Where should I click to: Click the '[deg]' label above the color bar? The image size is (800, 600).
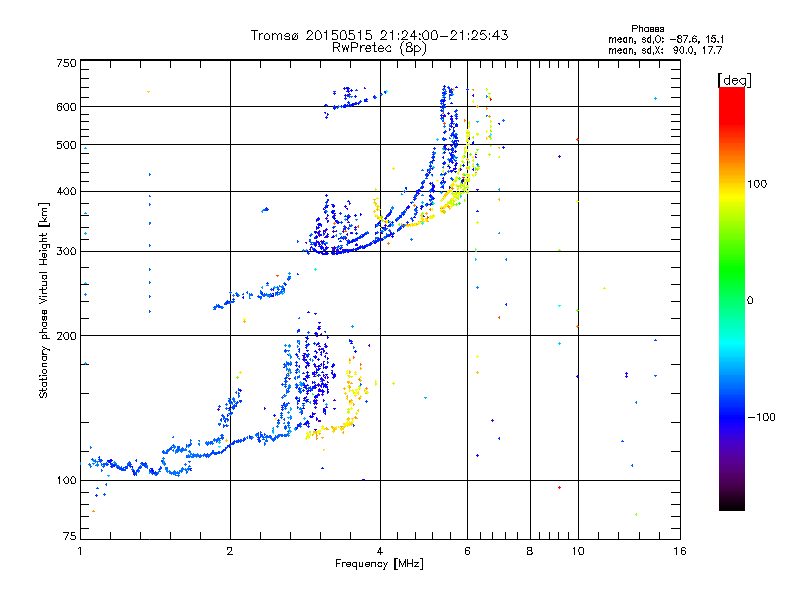coord(734,81)
